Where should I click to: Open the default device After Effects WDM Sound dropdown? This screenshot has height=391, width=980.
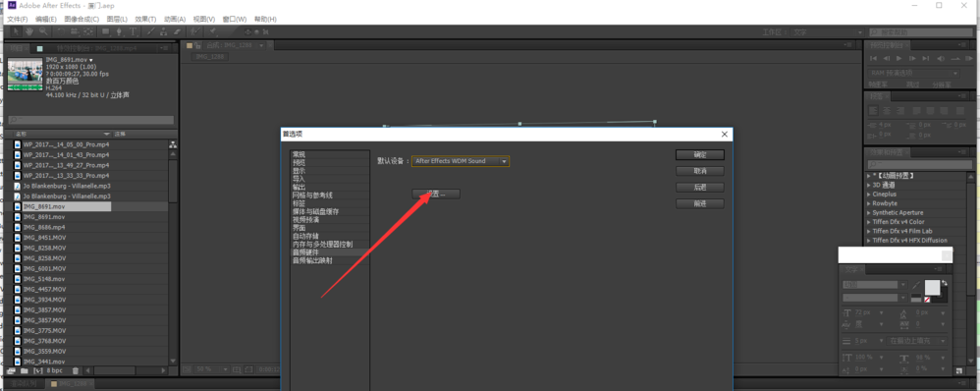(460, 161)
